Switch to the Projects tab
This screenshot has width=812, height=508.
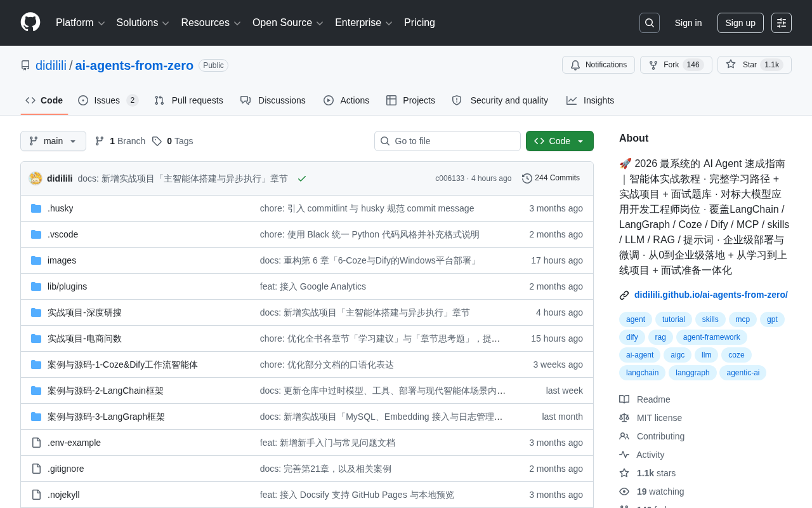(x=410, y=100)
